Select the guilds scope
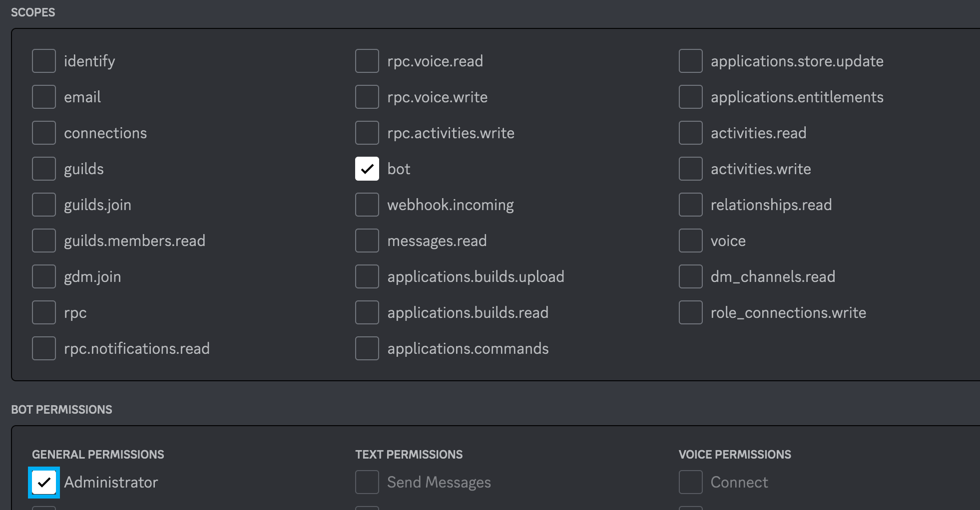Screen dimensions: 980x510 (x=44, y=169)
